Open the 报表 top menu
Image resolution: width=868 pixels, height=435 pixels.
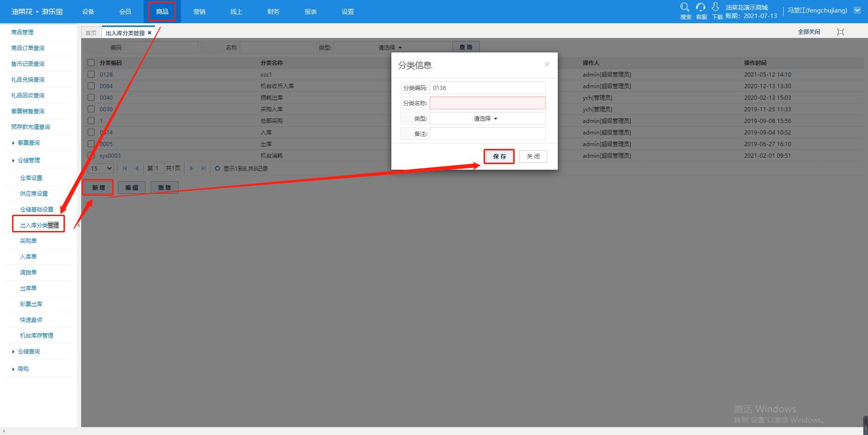(311, 12)
